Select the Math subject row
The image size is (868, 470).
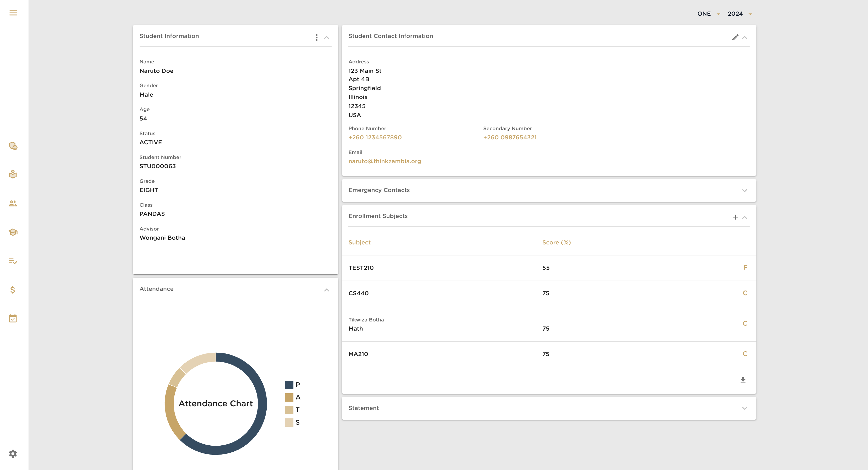pyautogui.click(x=549, y=324)
